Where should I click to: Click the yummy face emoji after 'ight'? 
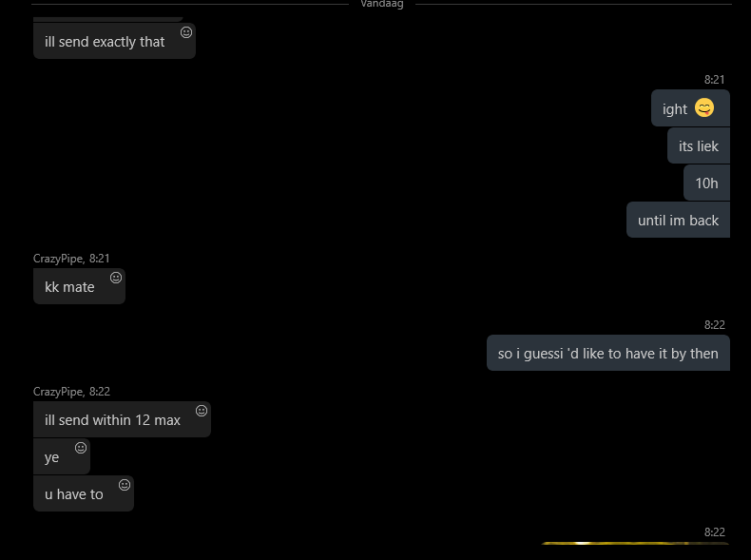tap(704, 107)
